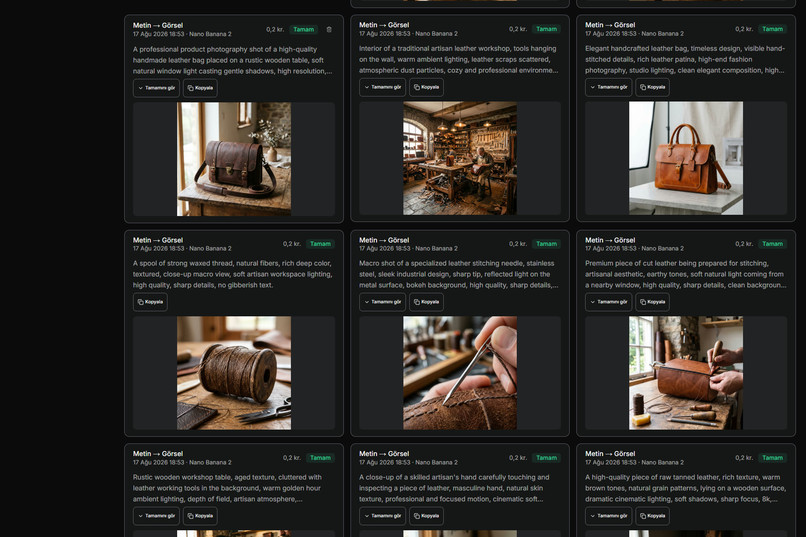Open the tan leather handbag studio image
This screenshot has height=537, width=806.
[x=686, y=158]
